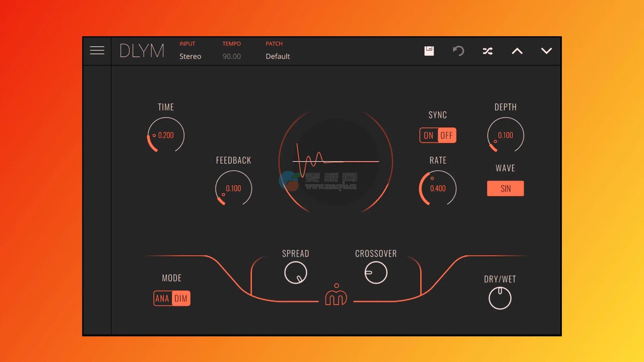The height and width of the screenshot is (362, 644).
Task: Open the hamburger menu
Action: point(97,51)
